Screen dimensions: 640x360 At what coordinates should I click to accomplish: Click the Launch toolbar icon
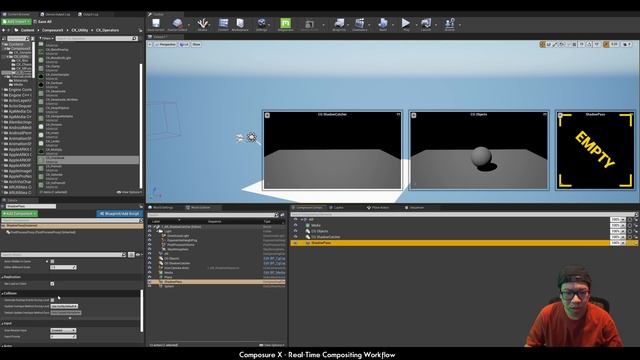click(426, 23)
